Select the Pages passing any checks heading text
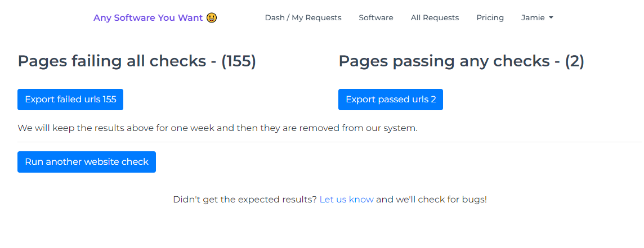Screen dimensions: 644x248 coord(461,61)
